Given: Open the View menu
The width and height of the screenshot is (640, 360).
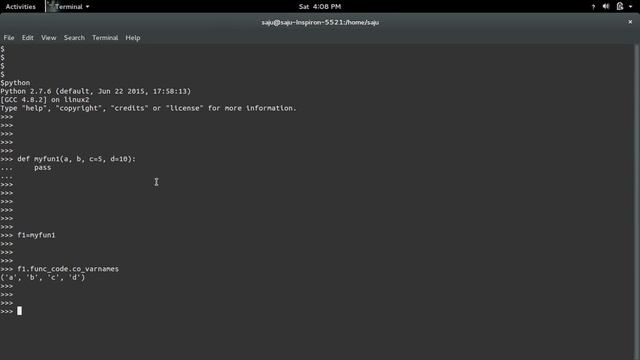Looking at the screenshot, I should 48,38.
